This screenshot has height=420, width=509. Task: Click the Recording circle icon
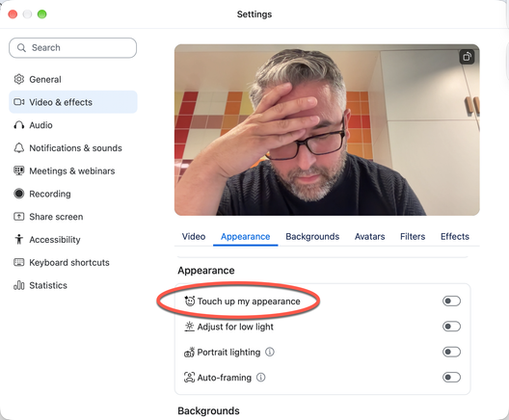tap(19, 194)
